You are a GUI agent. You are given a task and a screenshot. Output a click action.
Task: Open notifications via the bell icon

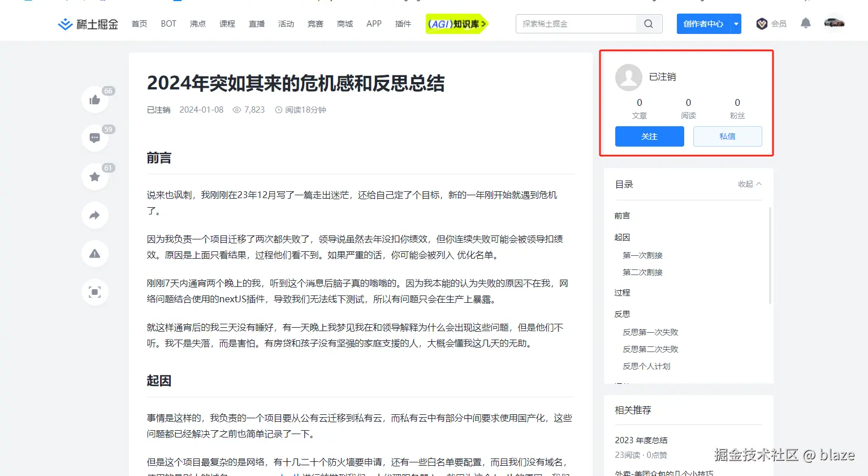[805, 23]
